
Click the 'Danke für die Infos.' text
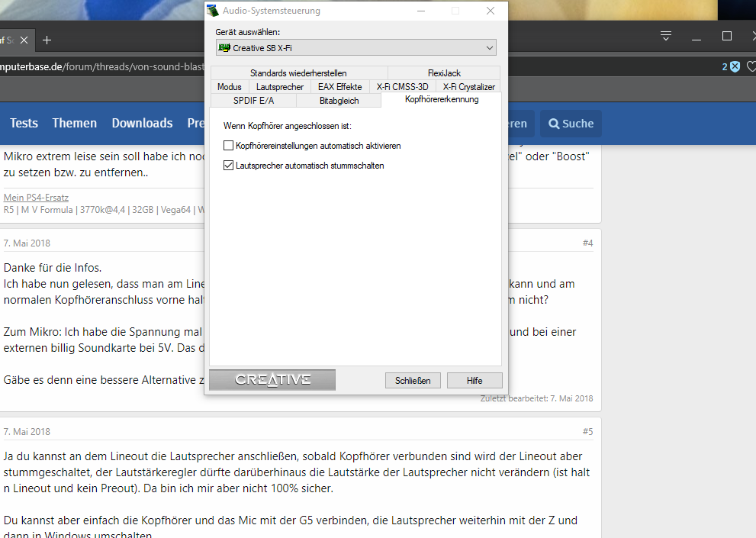click(x=53, y=268)
